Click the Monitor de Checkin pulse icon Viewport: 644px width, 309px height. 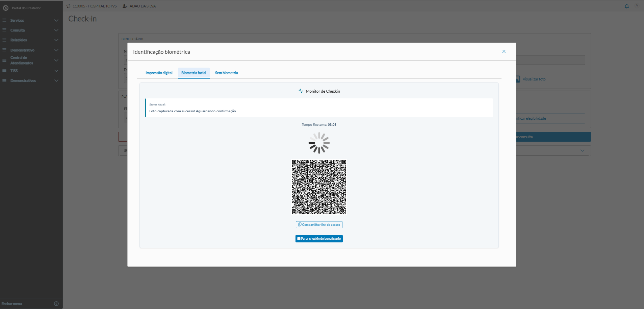[301, 91]
